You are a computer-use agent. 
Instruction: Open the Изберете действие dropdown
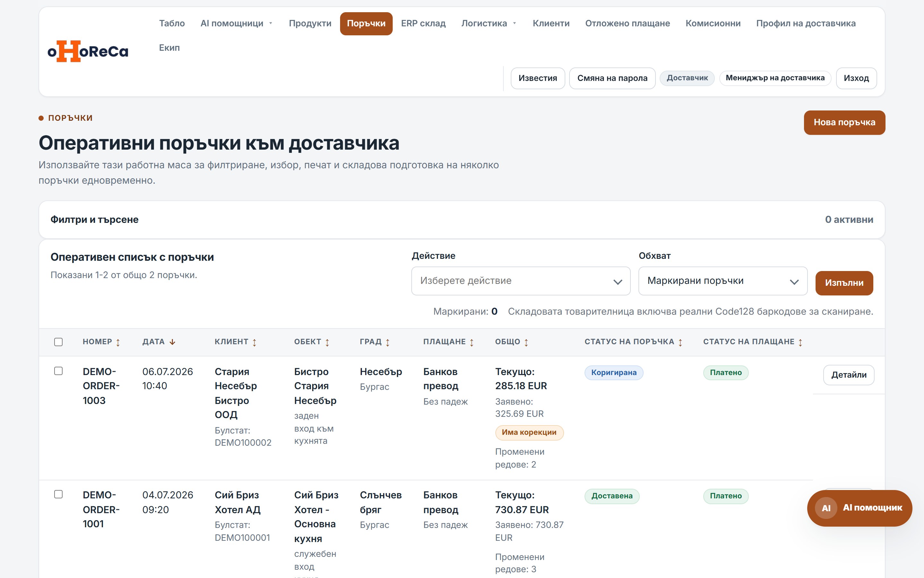(x=521, y=281)
